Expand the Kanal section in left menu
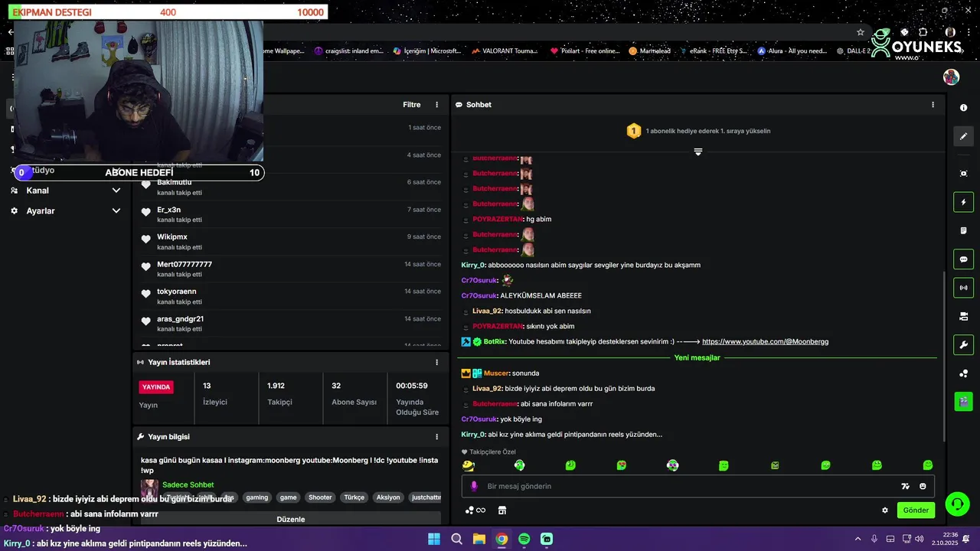 click(66, 191)
